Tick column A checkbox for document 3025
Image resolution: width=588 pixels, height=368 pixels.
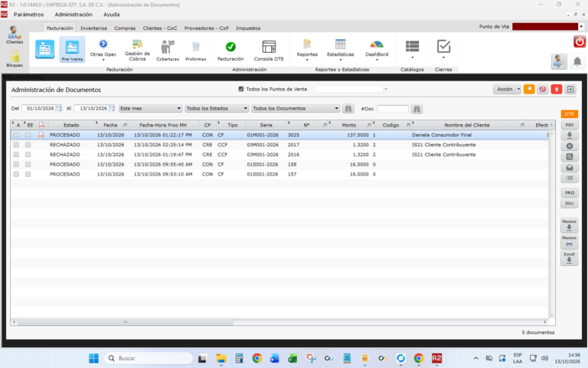click(x=16, y=135)
